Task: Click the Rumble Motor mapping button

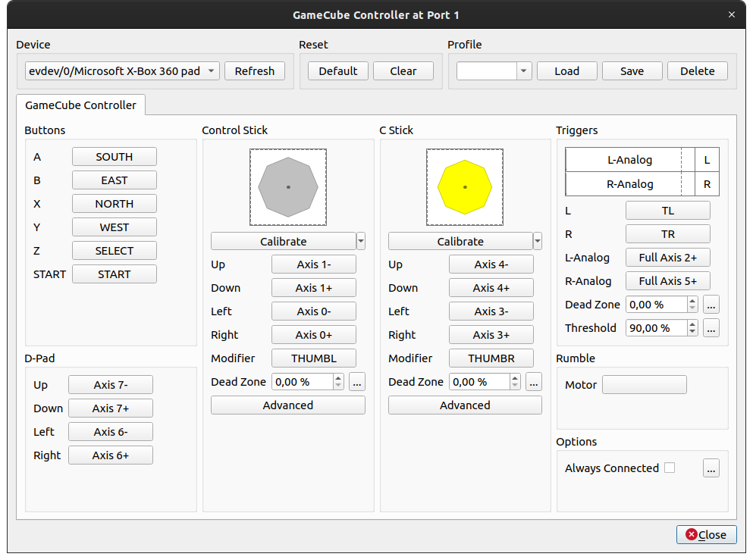Action: click(x=644, y=385)
